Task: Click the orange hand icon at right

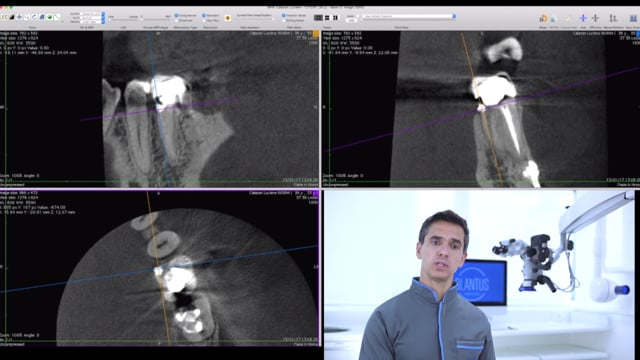Action: pyautogui.click(x=543, y=18)
